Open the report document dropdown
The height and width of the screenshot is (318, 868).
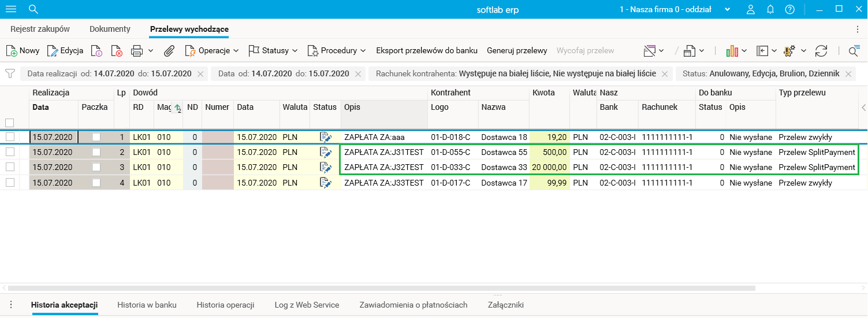pyautogui.click(x=694, y=51)
